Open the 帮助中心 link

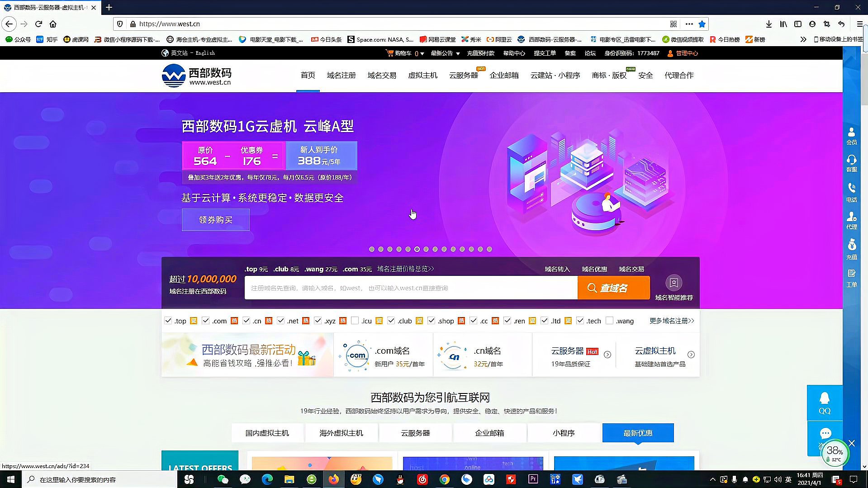pyautogui.click(x=514, y=53)
